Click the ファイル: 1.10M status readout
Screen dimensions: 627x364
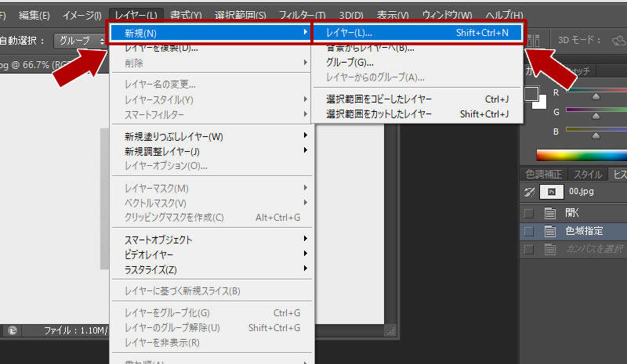[75, 330]
